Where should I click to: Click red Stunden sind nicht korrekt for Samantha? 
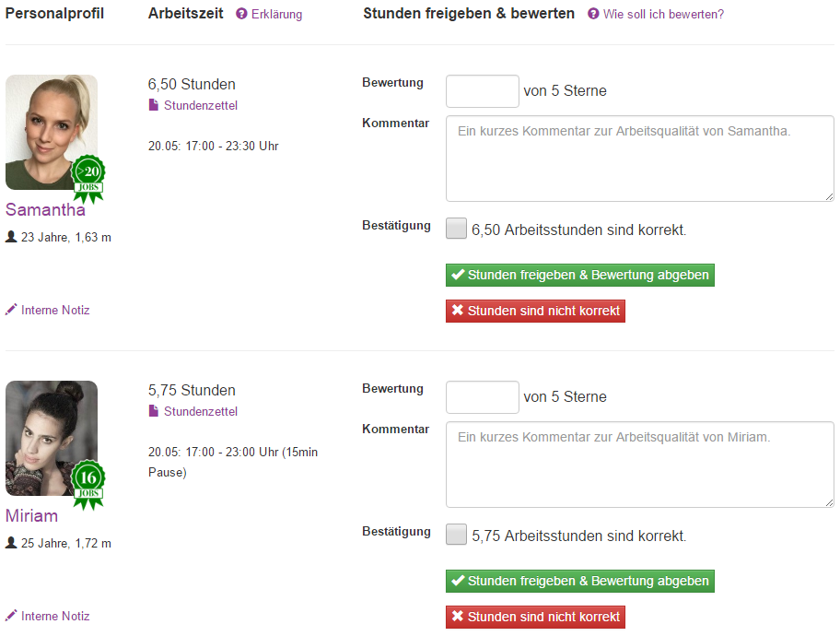(x=536, y=311)
